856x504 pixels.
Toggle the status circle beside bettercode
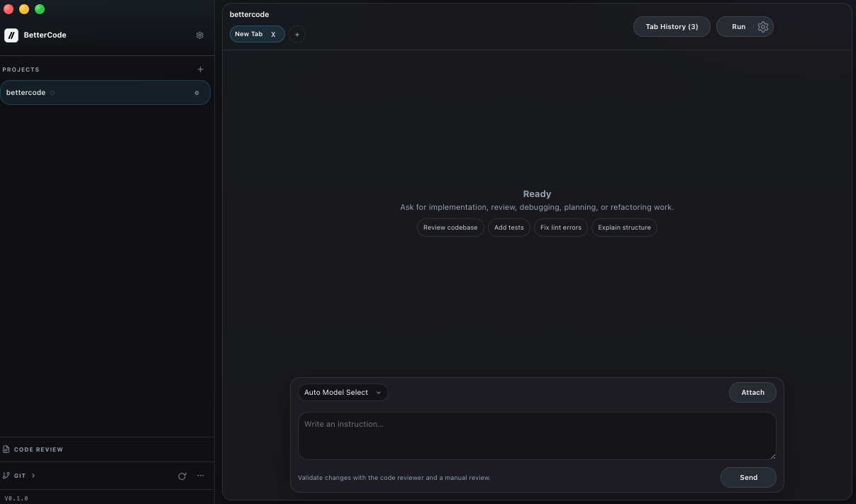[x=52, y=92]
